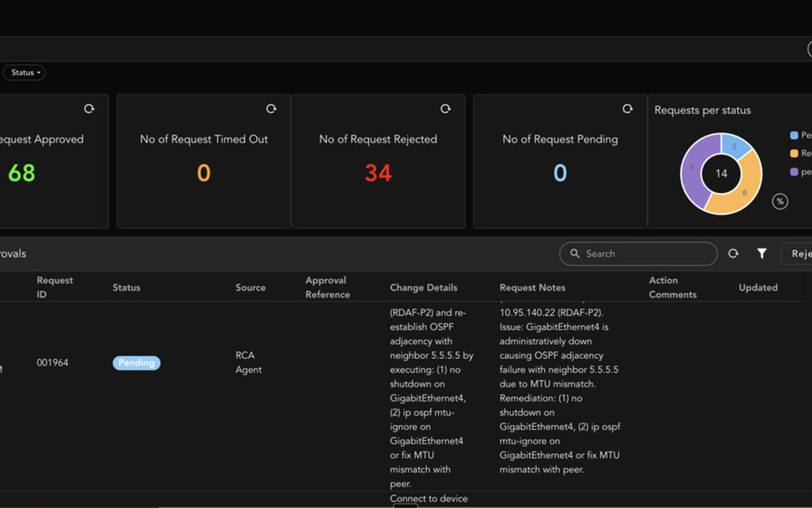Click the purple legend swatch in chart
812x508 pixels.
(794, 172)
